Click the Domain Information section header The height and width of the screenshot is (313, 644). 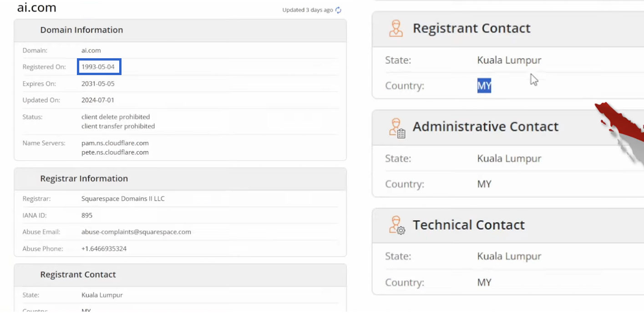tap(81, 30)
